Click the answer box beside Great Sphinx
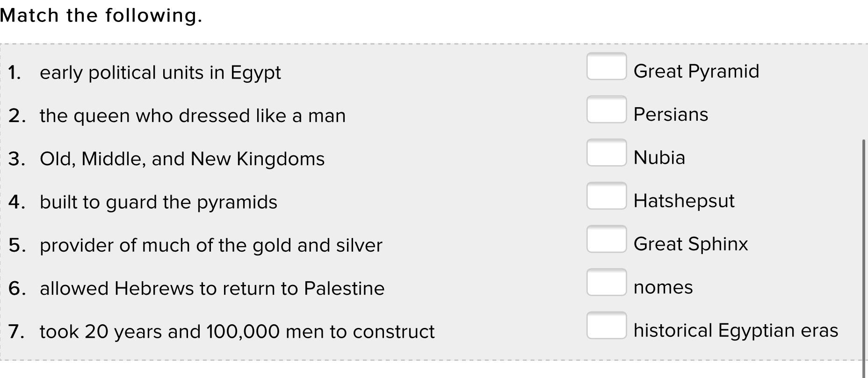Screen dimensions: 868x378 click(x=607, y=239)
